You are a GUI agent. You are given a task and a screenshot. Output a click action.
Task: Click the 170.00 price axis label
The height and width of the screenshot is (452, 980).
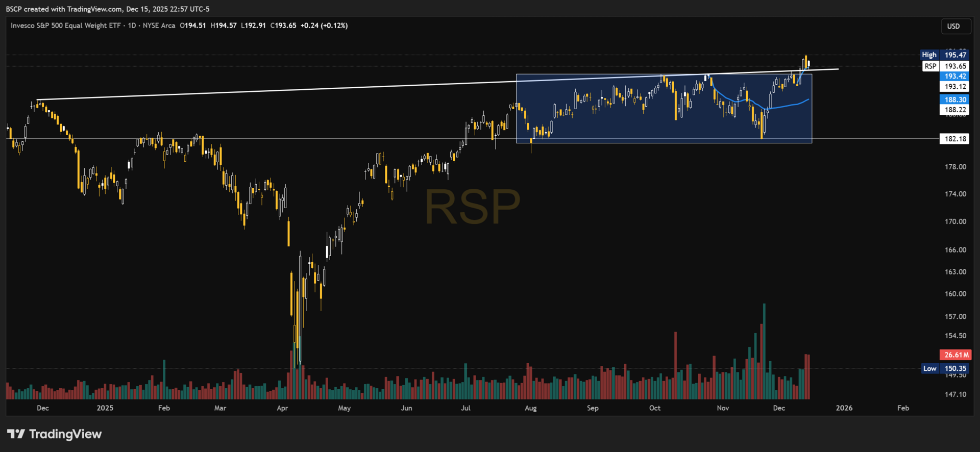955,221
